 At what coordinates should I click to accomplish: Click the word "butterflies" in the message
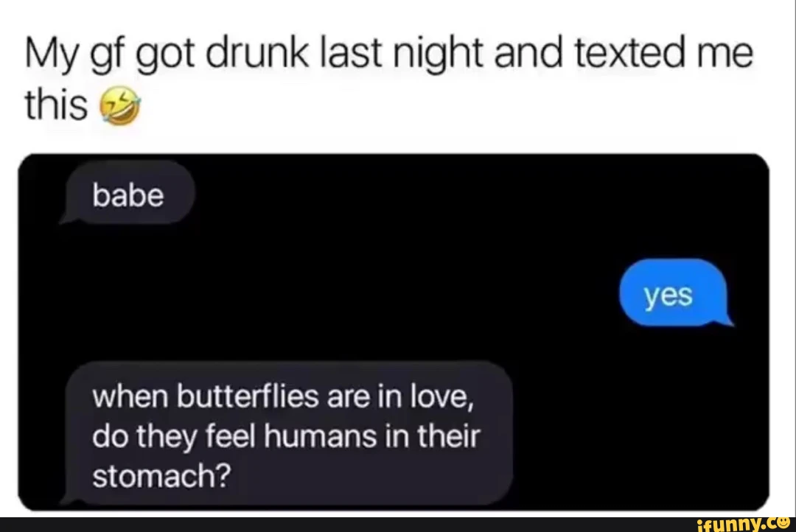(248, 396)
